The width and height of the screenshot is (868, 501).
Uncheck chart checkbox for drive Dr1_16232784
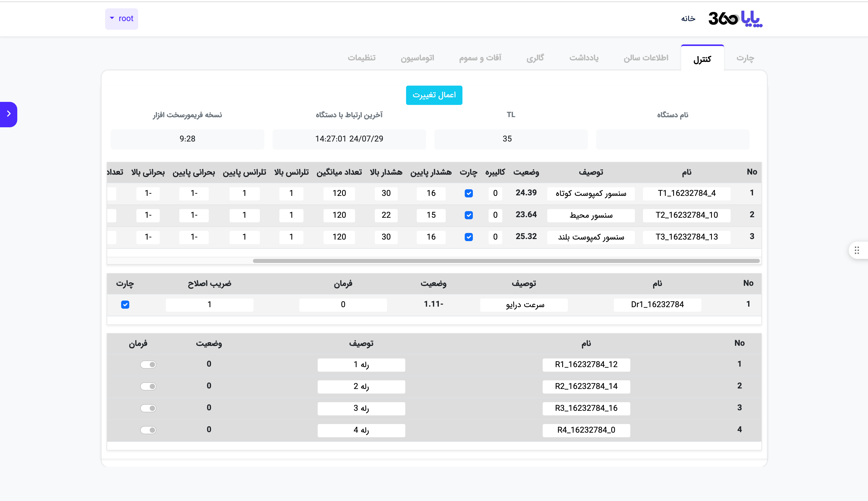125,305
